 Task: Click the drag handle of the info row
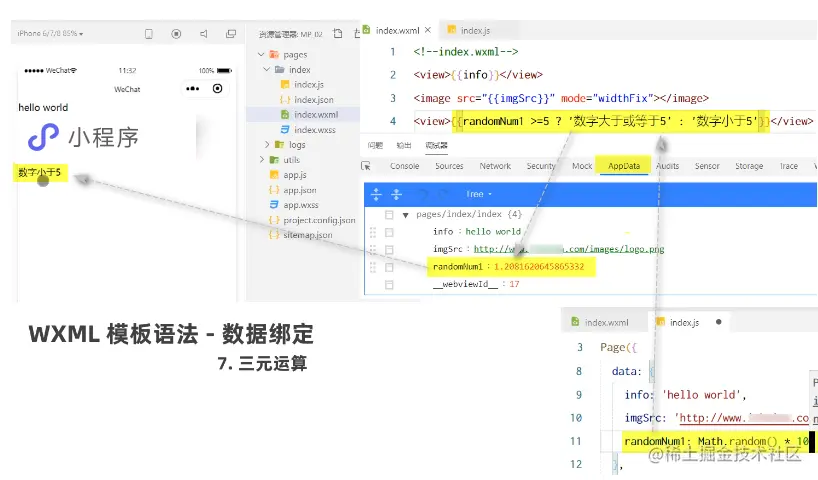pyautogui.click(x=372, y=232)
